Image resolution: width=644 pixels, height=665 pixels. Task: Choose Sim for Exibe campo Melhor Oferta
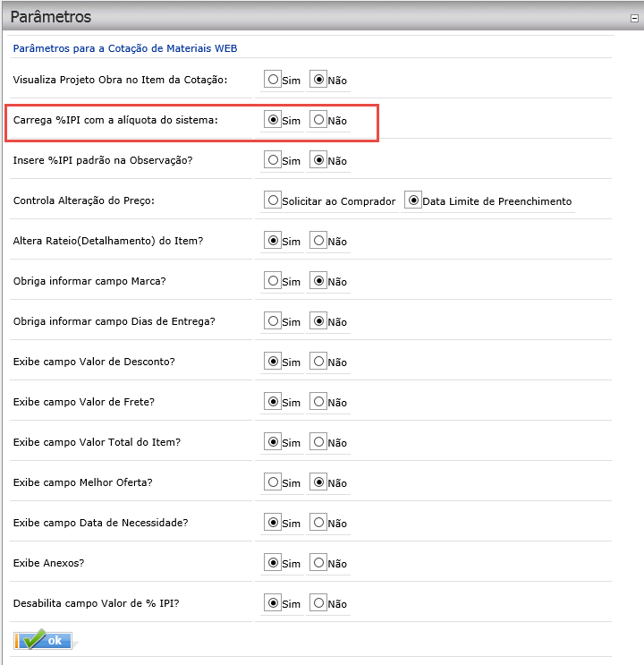(273, 482)
